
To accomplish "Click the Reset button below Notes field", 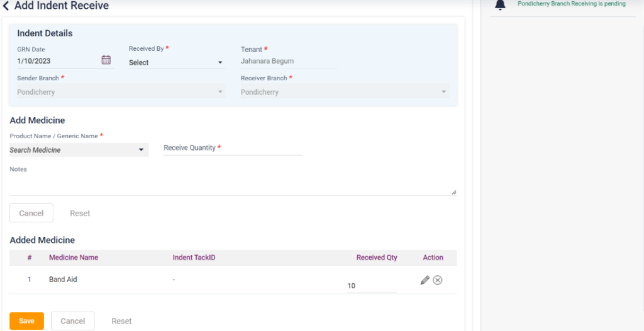I will 80,214.
